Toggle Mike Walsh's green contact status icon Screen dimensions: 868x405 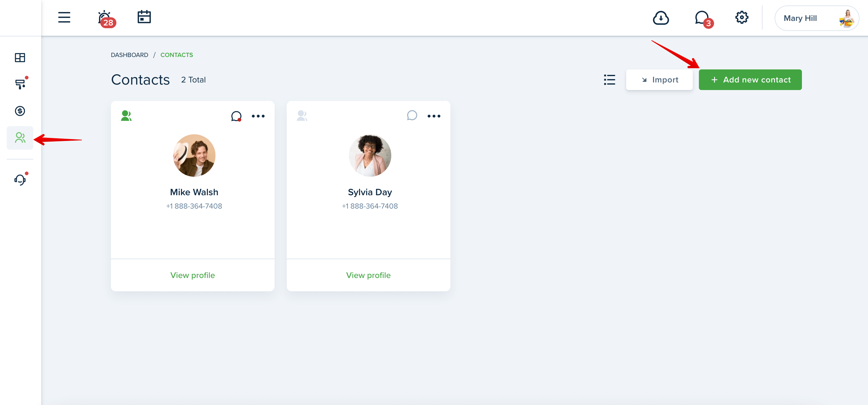coord(126,116)
